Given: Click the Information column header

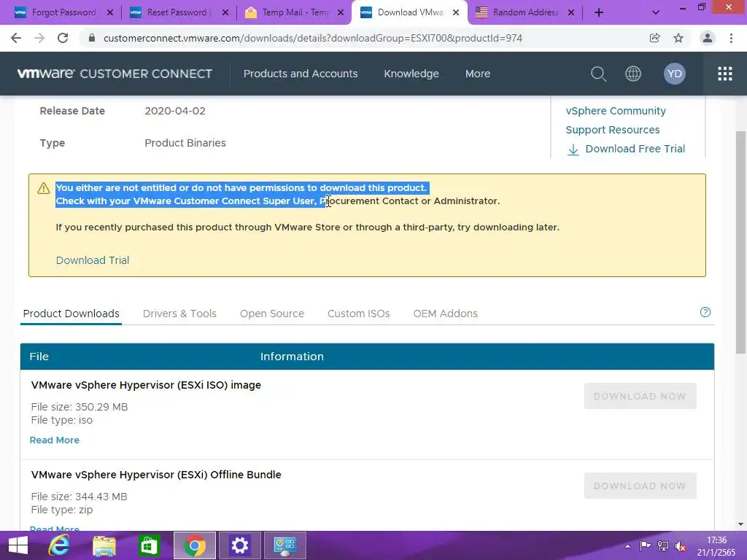Looking at the screenshot, I should coord(292,356).
